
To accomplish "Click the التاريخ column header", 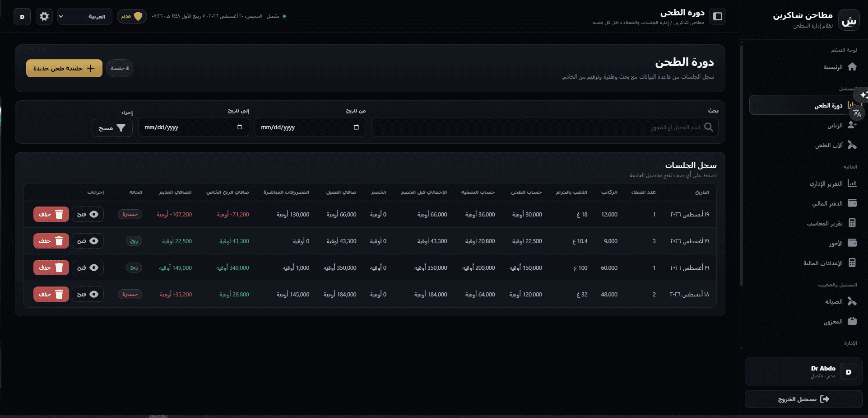I will pyautogui.click(x=702, y=193).
